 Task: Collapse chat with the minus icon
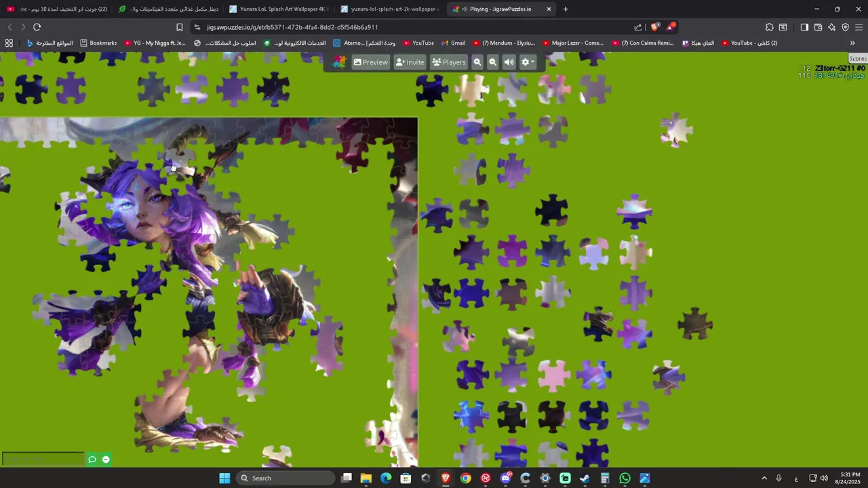106,460
